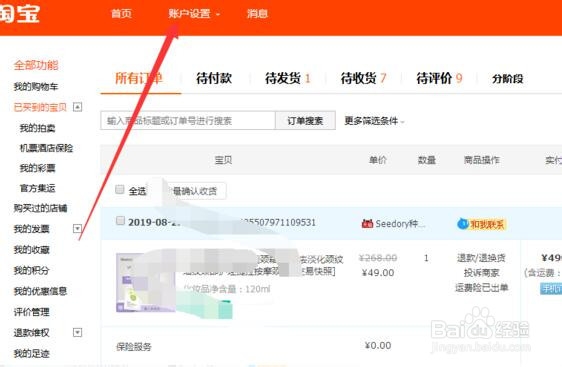
Task: Expand 更多筛选条件 filter options
Action: click(x=374, y=121)
